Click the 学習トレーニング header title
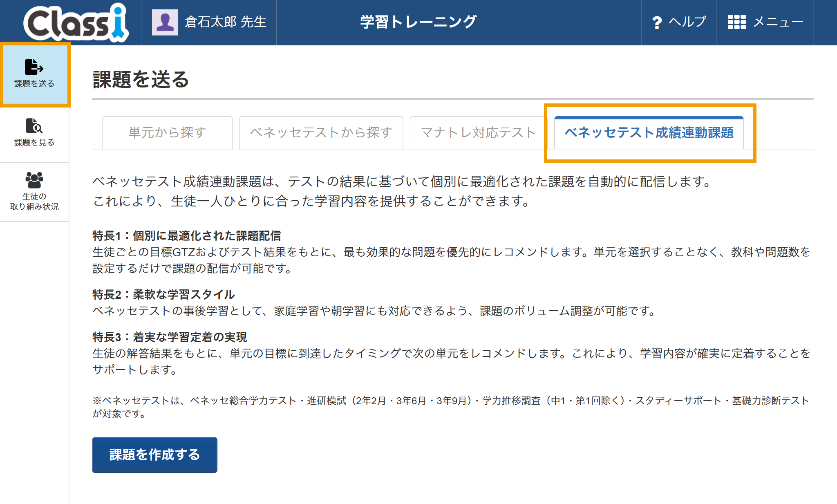The image size is (837, 504). (x=418, y=22)
